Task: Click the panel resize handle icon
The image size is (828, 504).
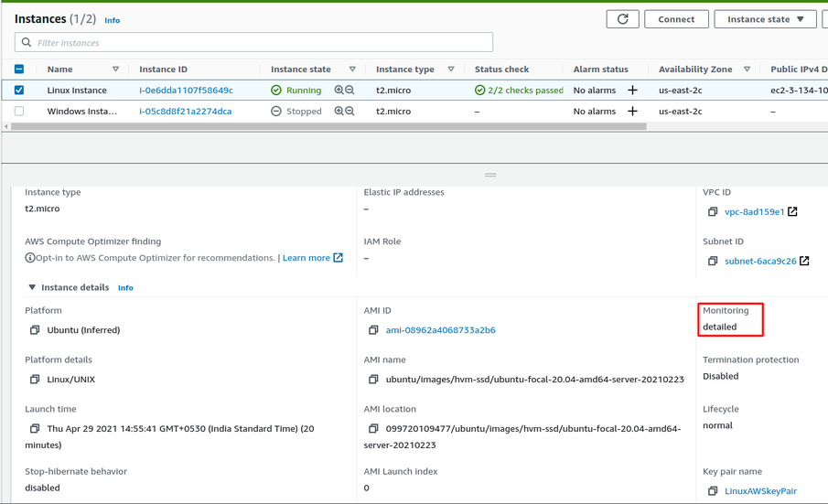Action: [x=490, y=175]
